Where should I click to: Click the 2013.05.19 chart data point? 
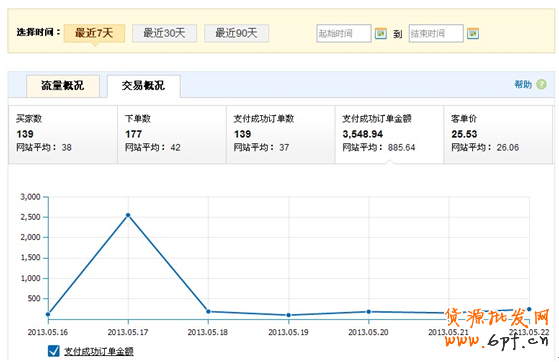(x=288, y=315)
